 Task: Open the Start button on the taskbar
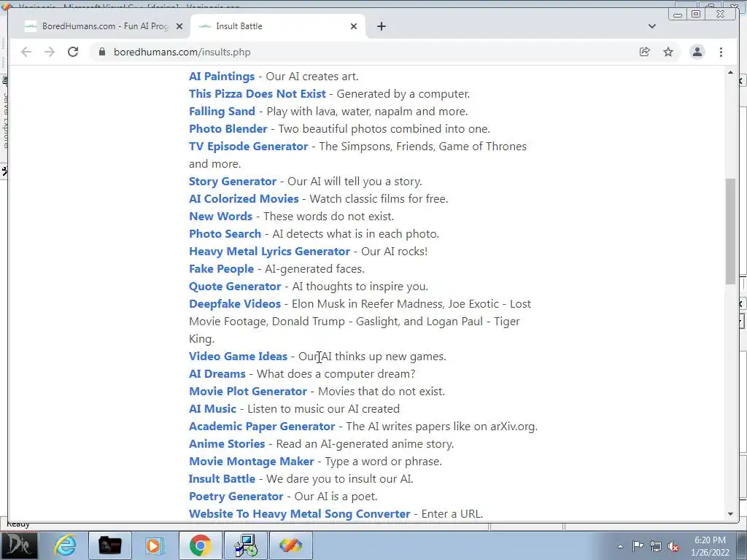(x=18, y=545)
